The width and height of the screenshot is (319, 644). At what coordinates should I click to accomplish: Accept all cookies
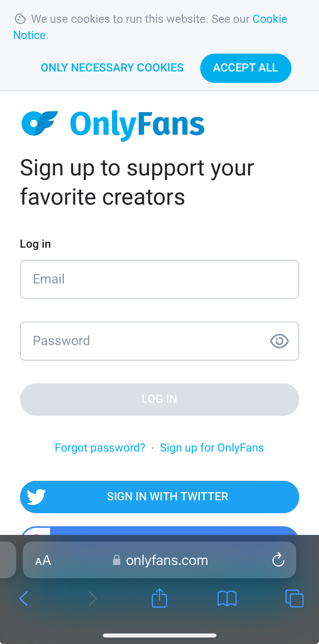[x=246, y=68]
